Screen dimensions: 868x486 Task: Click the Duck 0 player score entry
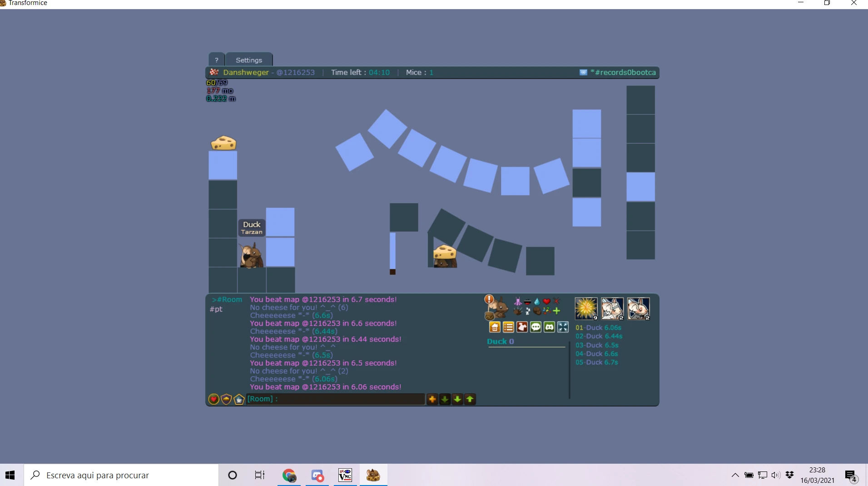click(501, 342)
